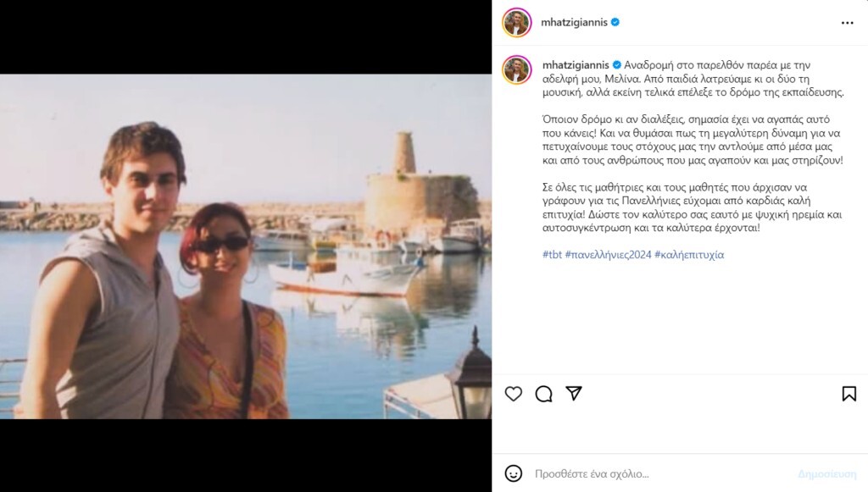Open the #πανελλήνιες2024 hashtag
The width and height of the screenshot is (868, 492).
point(608,255)
